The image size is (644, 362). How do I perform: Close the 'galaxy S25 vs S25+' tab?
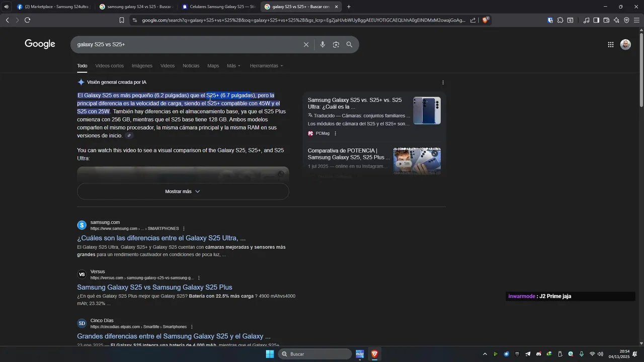click(x=336, y=7)
